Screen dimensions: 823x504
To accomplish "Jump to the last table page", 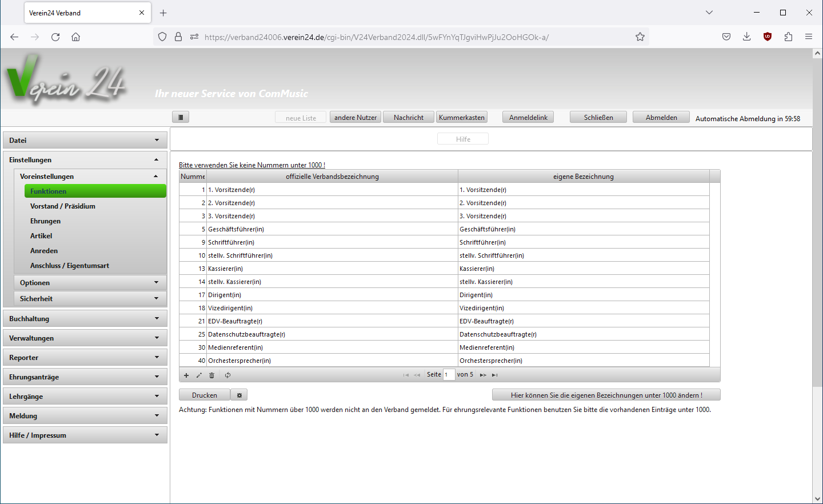I will click(x=495, y=375).
